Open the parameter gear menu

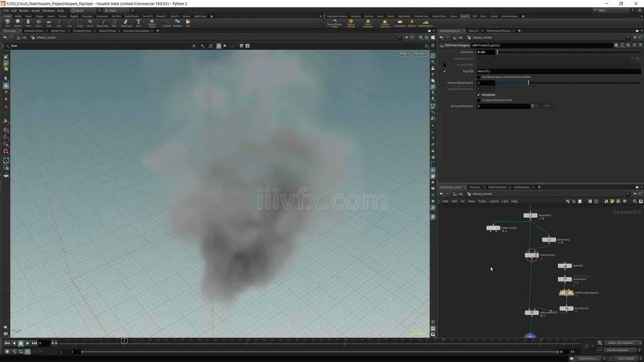pos(616,45)
